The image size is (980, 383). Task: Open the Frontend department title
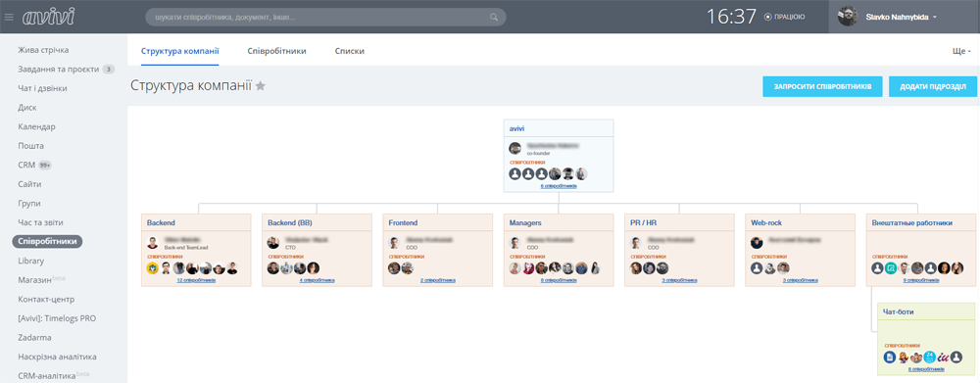(403, 222)
